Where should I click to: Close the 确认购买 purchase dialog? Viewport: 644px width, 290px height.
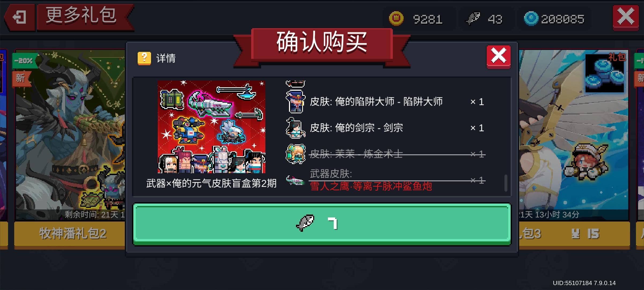tap(499, 57)
